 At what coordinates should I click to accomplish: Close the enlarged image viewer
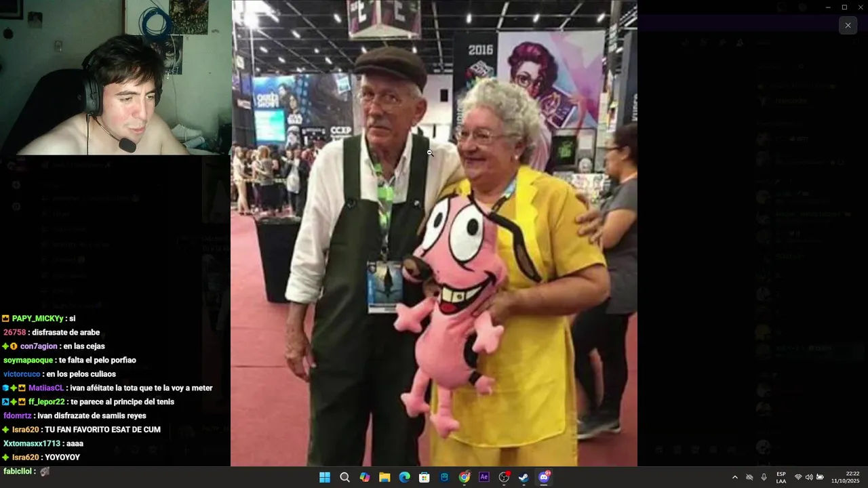[x=848, y=25]
